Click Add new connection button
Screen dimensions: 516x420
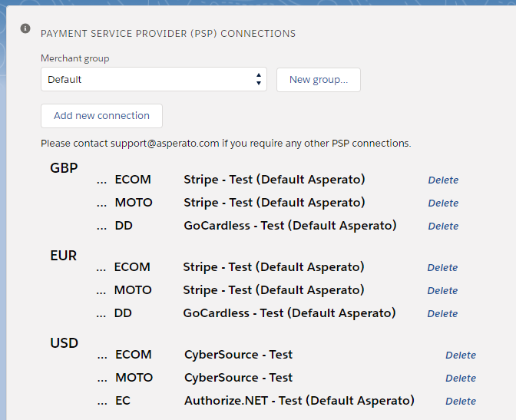click(x=101, y=116)
